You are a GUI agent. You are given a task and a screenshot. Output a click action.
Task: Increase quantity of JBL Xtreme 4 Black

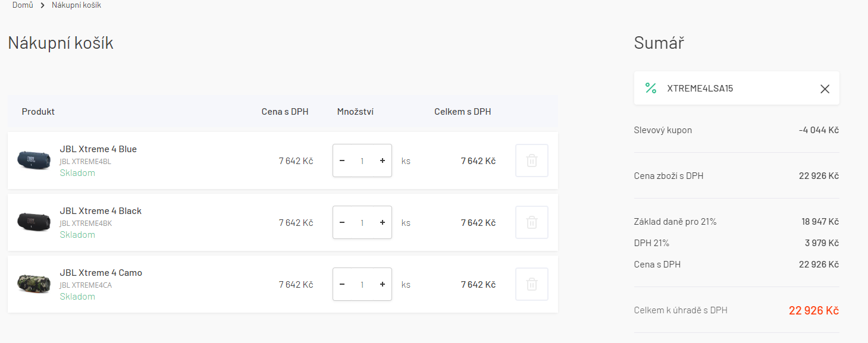click(382, 222)
